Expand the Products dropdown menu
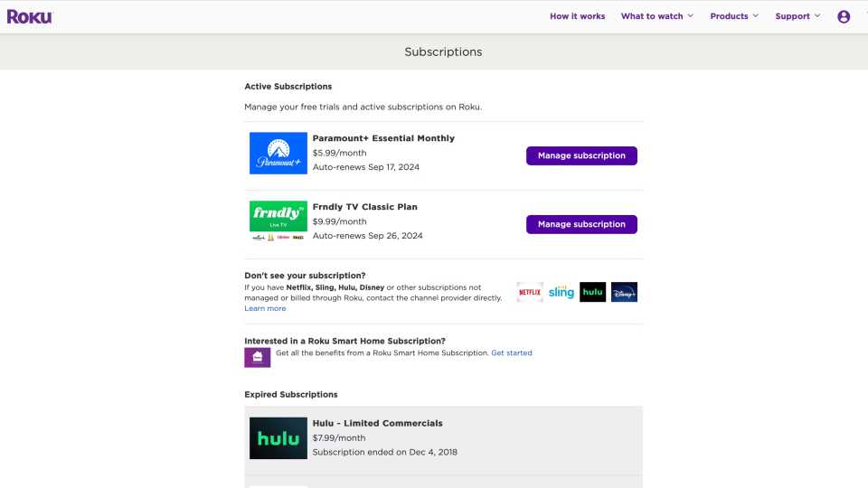This screenshot has width=868, height=488. 733,16
